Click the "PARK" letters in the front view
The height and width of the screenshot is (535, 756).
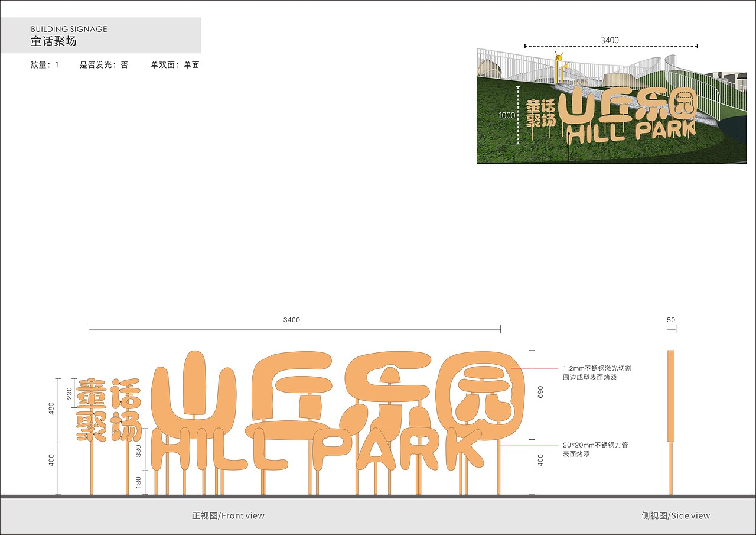(397, 449)
